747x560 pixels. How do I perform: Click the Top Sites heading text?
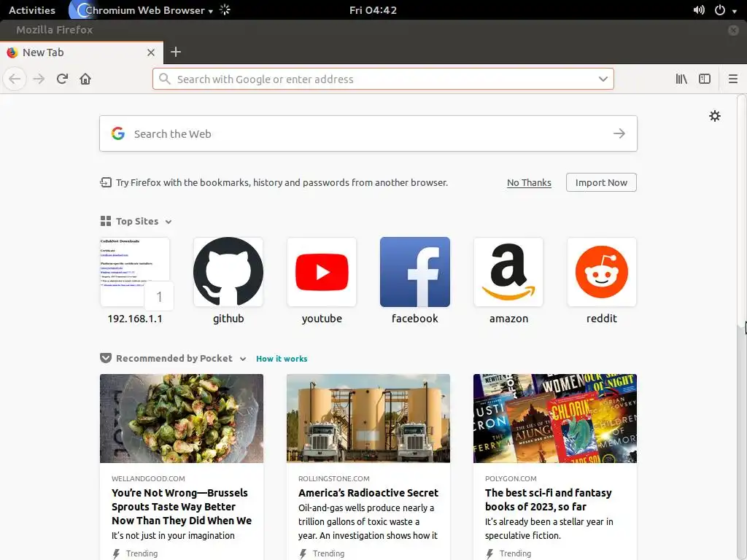137,221
